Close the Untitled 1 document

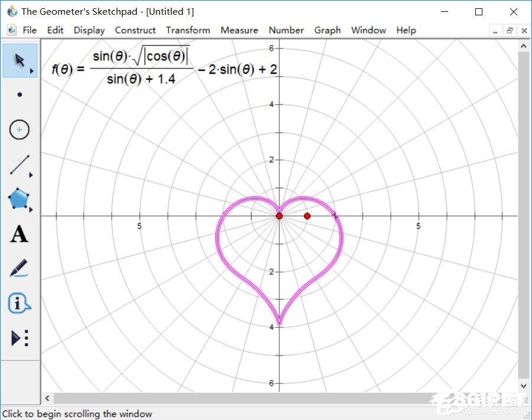524,31
